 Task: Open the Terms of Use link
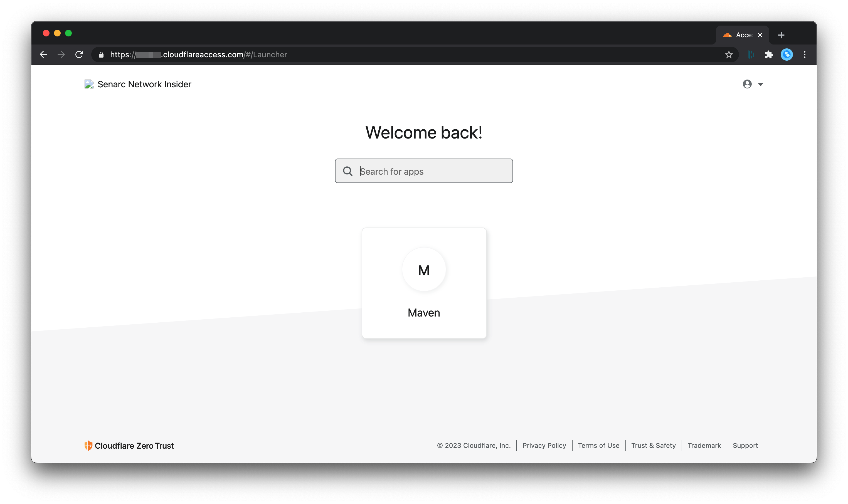(x=598, y=446)
